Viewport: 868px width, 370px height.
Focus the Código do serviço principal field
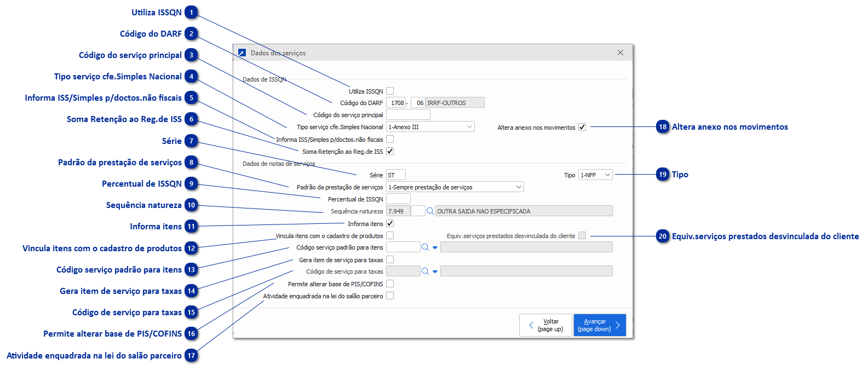coord(408,115)
